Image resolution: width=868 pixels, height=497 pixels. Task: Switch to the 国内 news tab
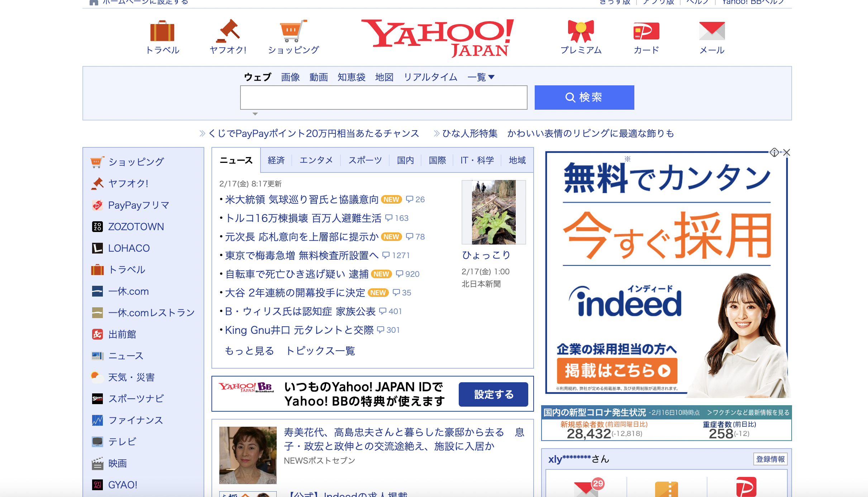405,160
